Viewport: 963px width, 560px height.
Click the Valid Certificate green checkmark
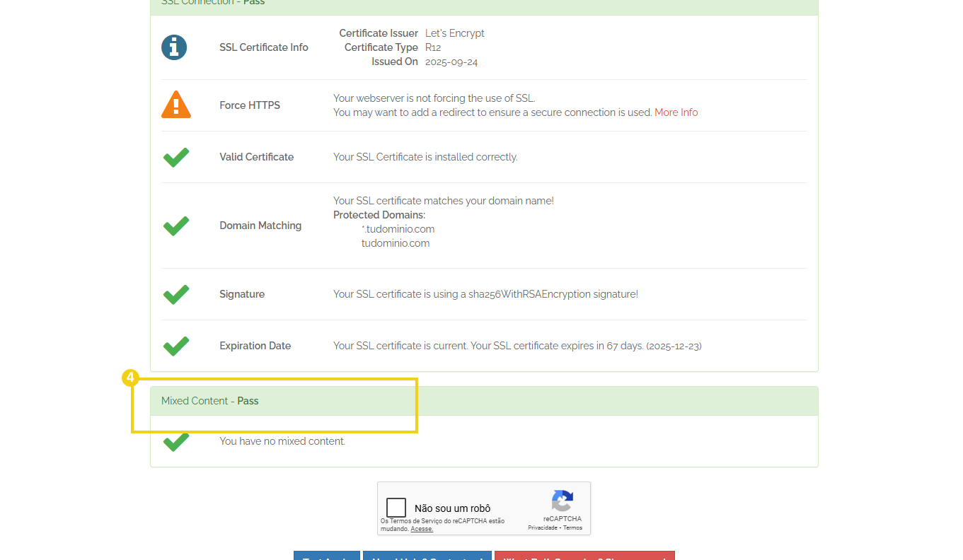[x=175, y=157]
